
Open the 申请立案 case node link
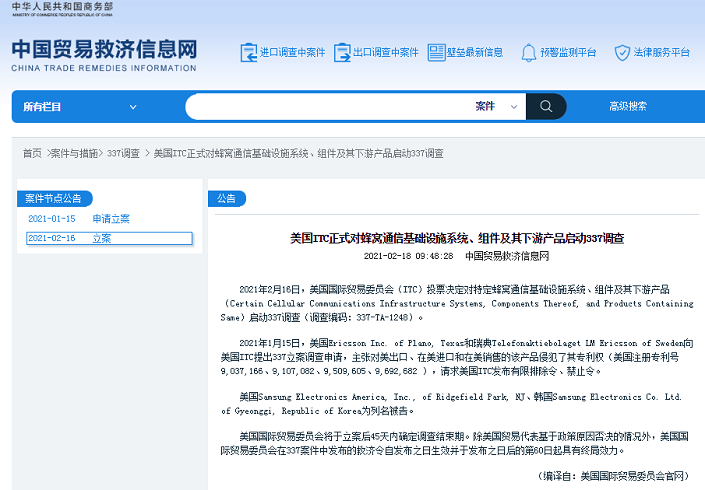(x=111, y=219)
